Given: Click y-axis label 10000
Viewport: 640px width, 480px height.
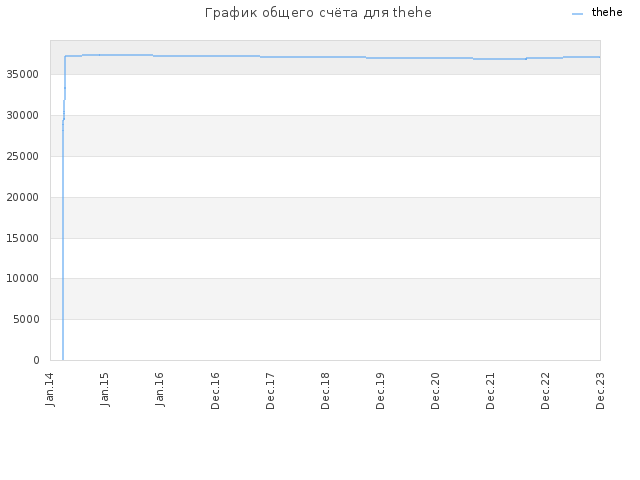Looking at the screenshot, I should (22, 278).
